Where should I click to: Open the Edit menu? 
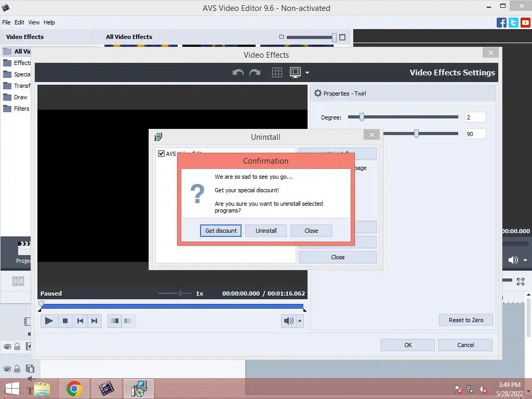(19, 22)
